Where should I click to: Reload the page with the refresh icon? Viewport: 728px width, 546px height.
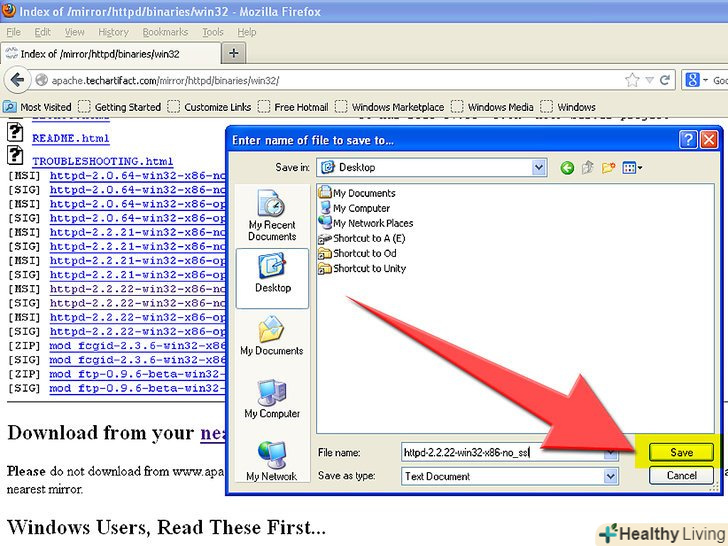[x=665, y=80]
